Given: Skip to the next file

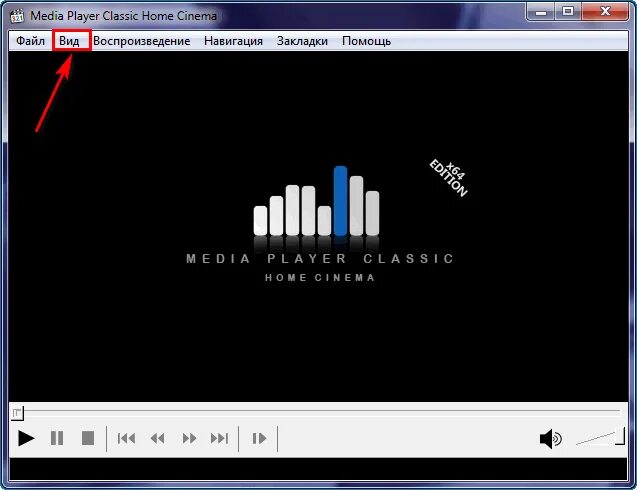Looking at the screenshot, I should (219, 438).
